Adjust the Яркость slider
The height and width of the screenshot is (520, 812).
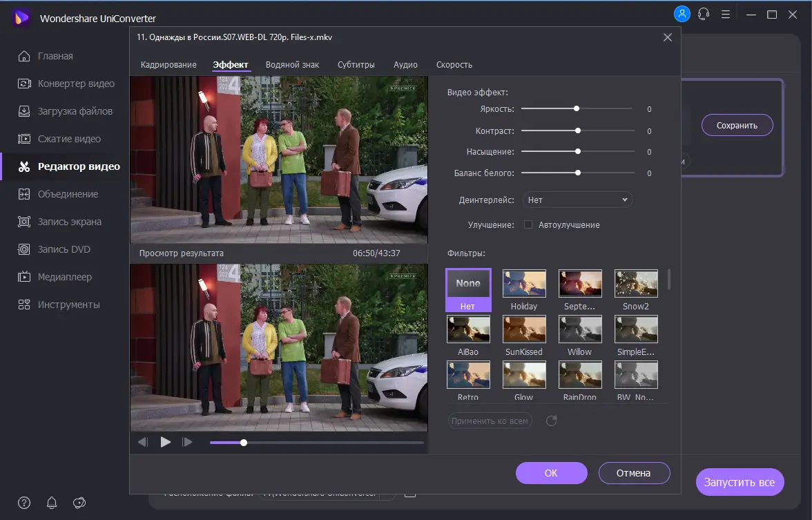click(577, 108)
